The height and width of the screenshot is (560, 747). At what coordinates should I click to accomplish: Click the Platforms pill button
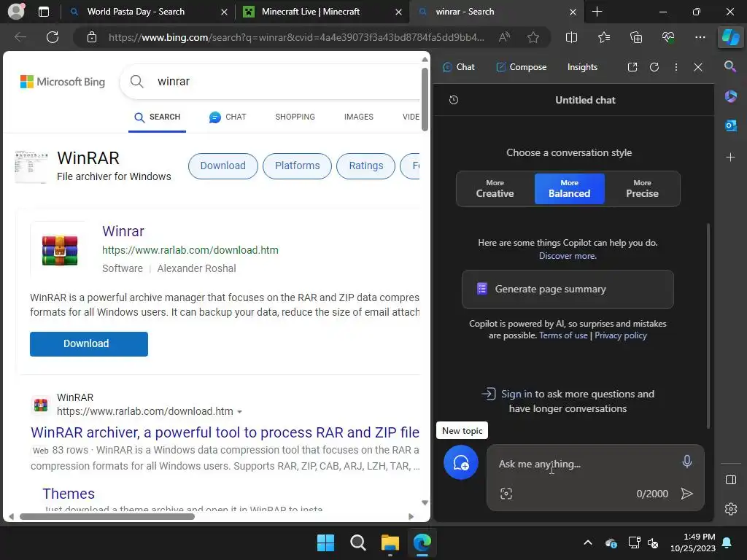(298, 166)
